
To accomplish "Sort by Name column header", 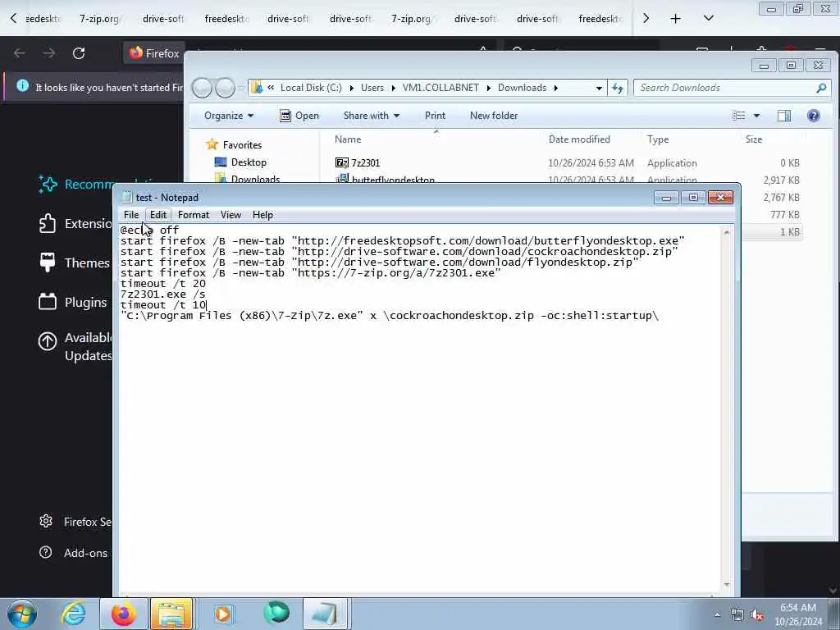I will click(x=348, y=139).
